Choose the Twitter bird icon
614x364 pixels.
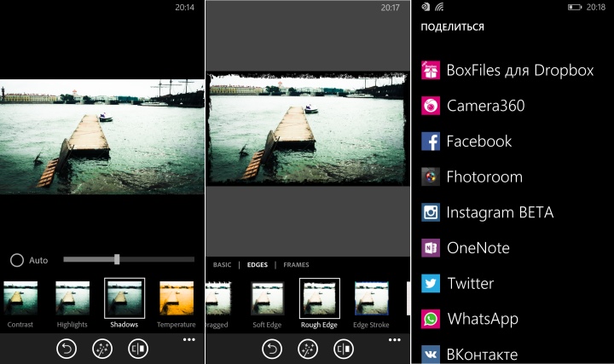pos(431,284)
